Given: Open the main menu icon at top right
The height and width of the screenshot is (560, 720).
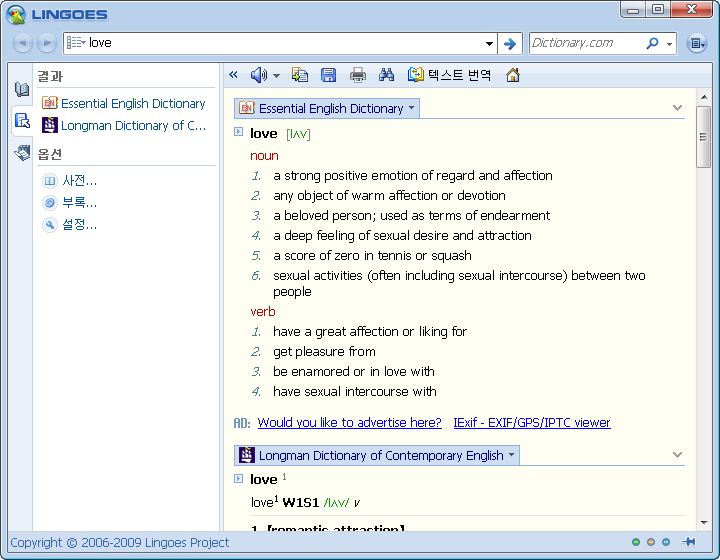Looking at the screenshot, I should 697,44.
